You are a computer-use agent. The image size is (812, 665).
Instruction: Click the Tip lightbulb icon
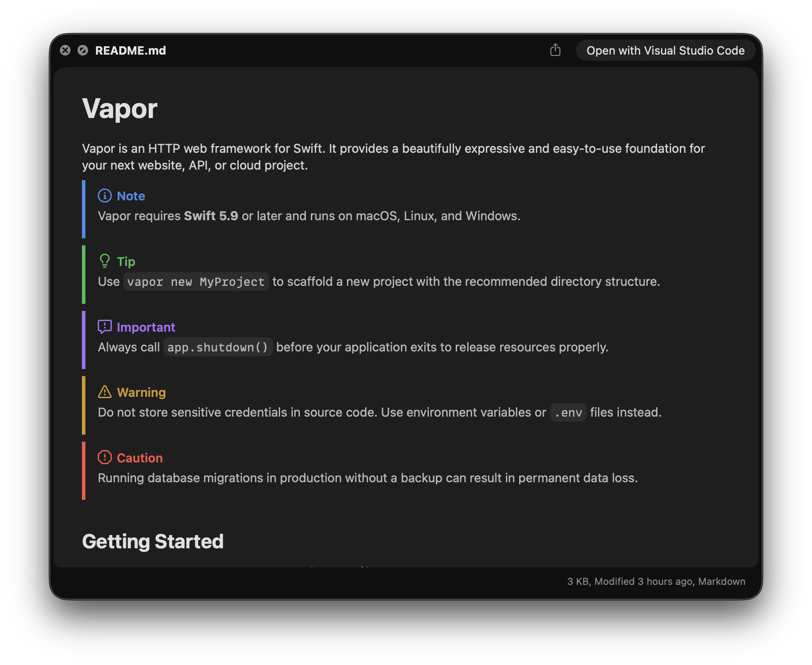tap(104, 261)
